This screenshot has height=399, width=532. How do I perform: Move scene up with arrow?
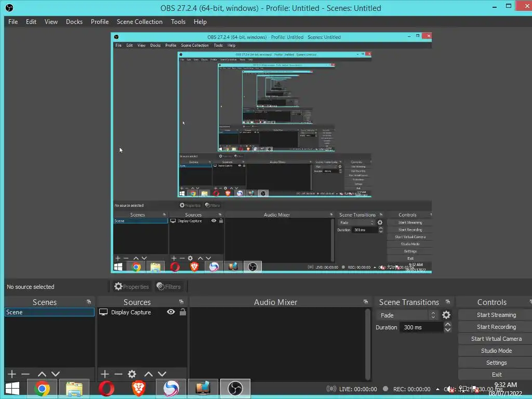pos(42,374)
